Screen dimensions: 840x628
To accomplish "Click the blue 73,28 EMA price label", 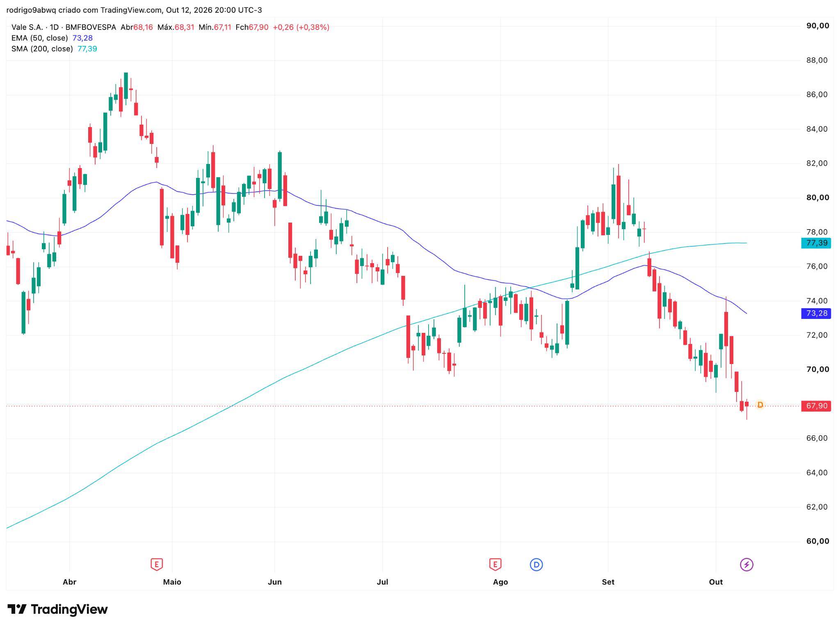I will coord(816,314).
